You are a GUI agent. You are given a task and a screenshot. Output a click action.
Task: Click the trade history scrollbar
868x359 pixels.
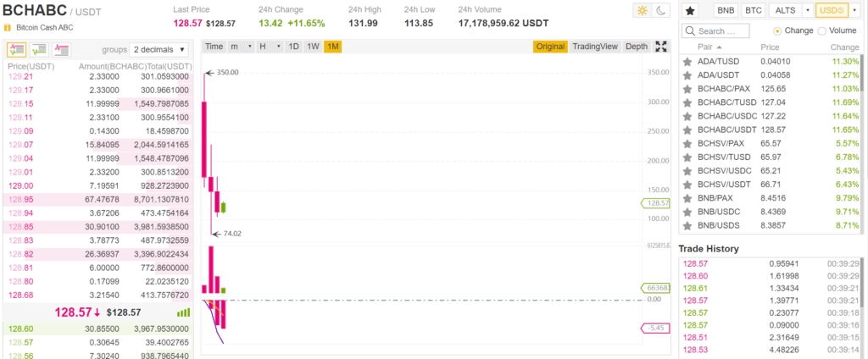tap(861, 282)
